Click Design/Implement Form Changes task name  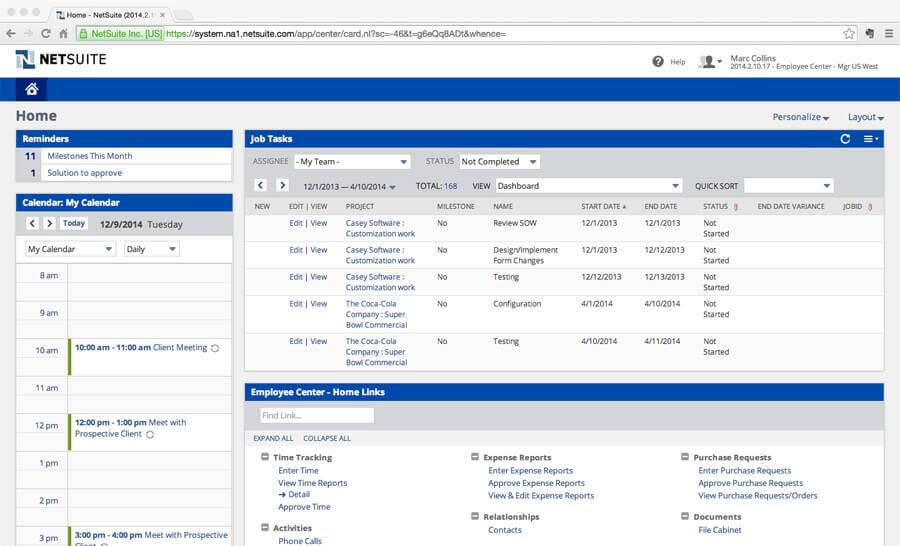click(525, 255)
